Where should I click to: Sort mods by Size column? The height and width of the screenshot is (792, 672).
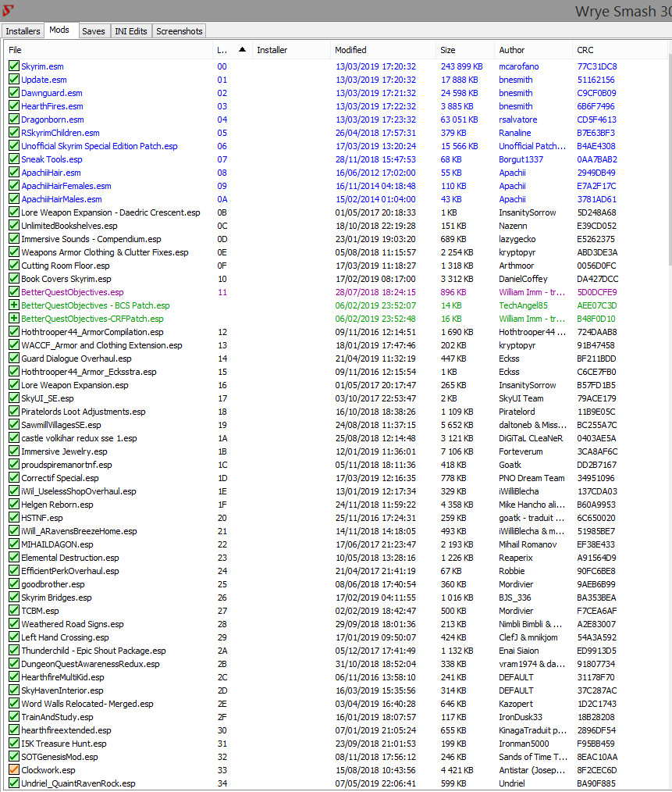click(465, 50)
